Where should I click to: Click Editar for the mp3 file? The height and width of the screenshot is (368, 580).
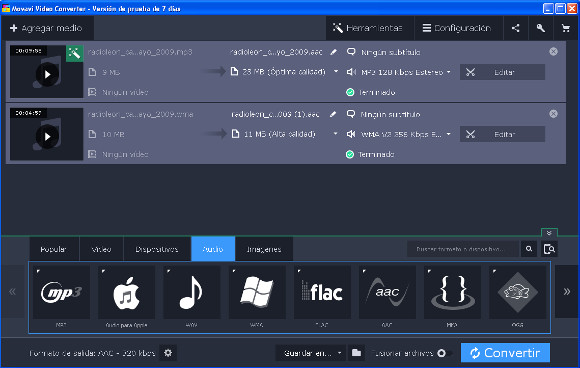coord(502,72)
